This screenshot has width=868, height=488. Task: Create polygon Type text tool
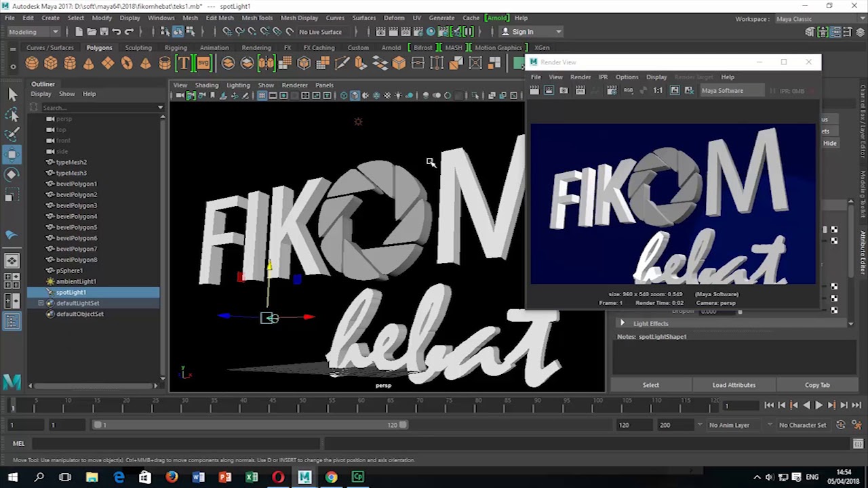click(184, 63)
